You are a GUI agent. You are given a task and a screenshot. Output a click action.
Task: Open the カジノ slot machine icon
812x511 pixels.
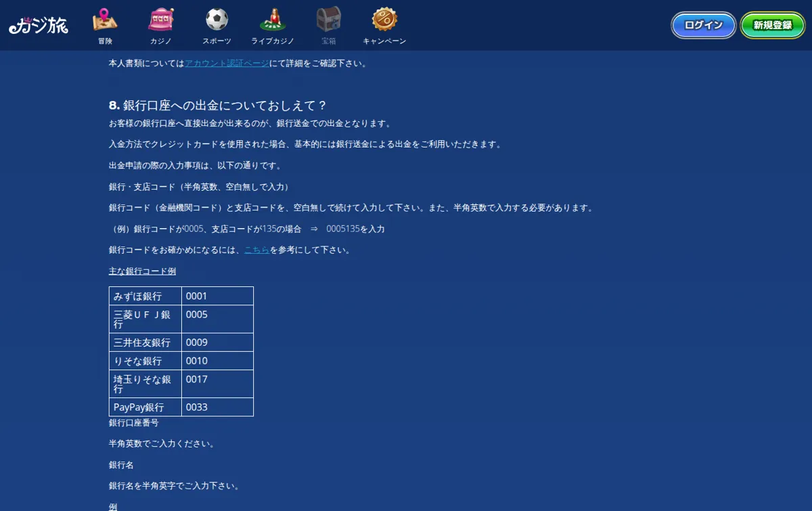161,20
